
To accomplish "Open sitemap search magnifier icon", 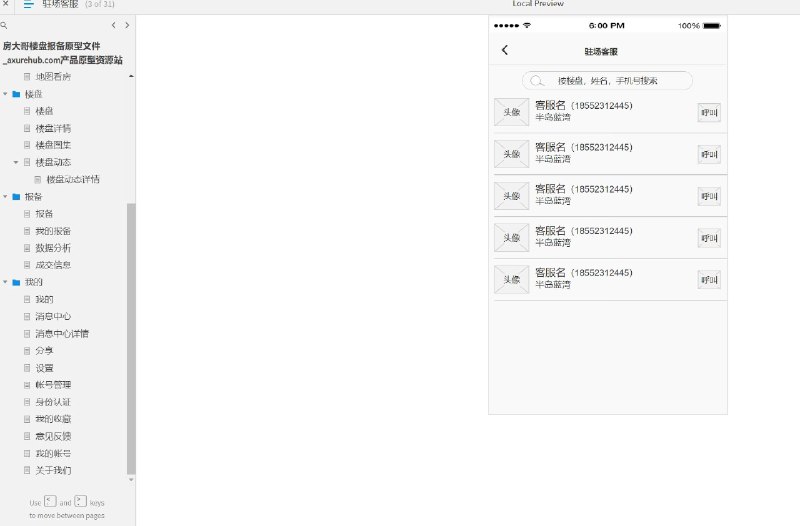I will 4,25.
